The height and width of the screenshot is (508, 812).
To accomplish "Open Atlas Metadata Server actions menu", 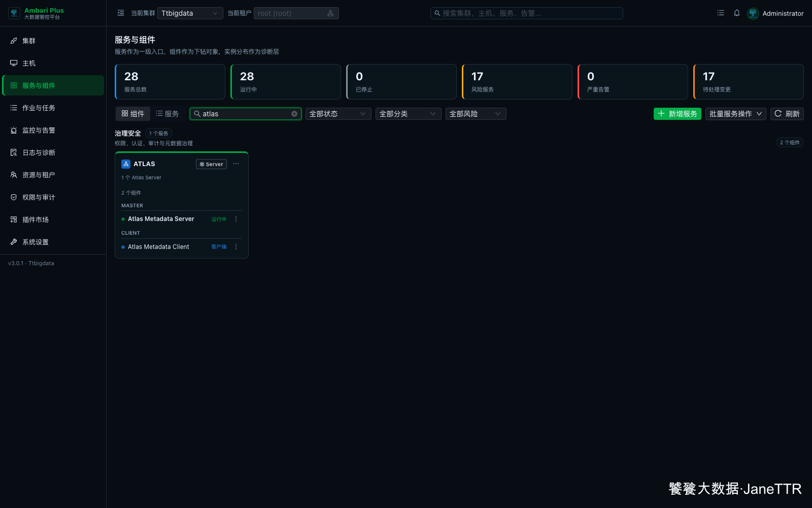I will click(x=236, y=219).
